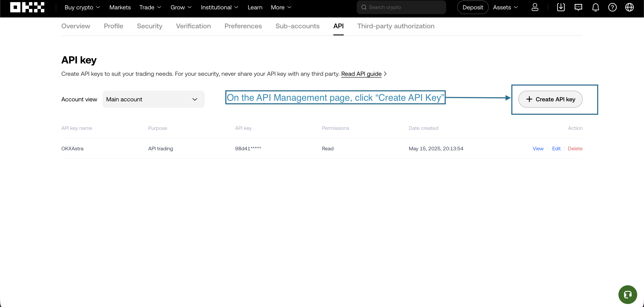Open the Sub-accounts tab
The image size is (644, 307).
[x=297, y=26]
